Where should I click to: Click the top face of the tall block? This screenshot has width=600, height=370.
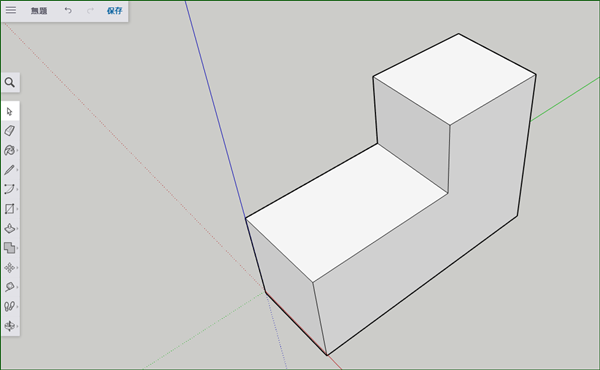coord(455,78)
